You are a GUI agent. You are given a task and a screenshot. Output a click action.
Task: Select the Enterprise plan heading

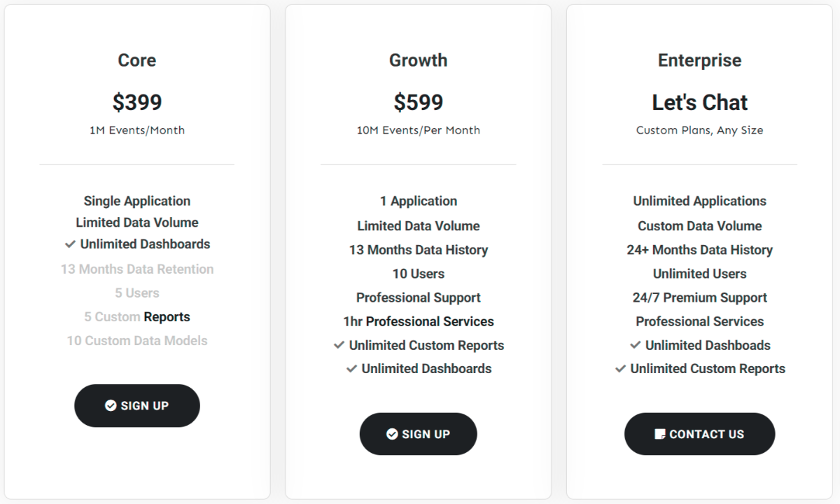point(700,60)
